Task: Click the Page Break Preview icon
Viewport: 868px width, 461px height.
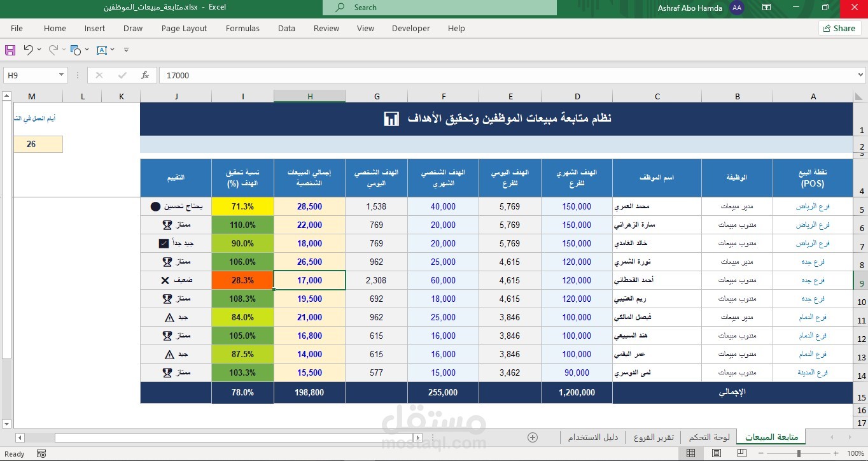Action: [x=742, y=453]
